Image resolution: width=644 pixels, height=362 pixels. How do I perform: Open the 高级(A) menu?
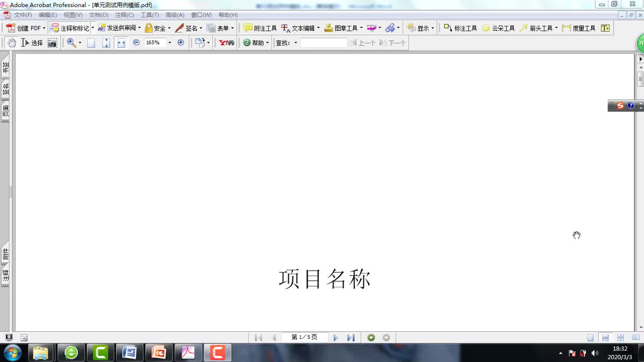(x=175, y=15)
